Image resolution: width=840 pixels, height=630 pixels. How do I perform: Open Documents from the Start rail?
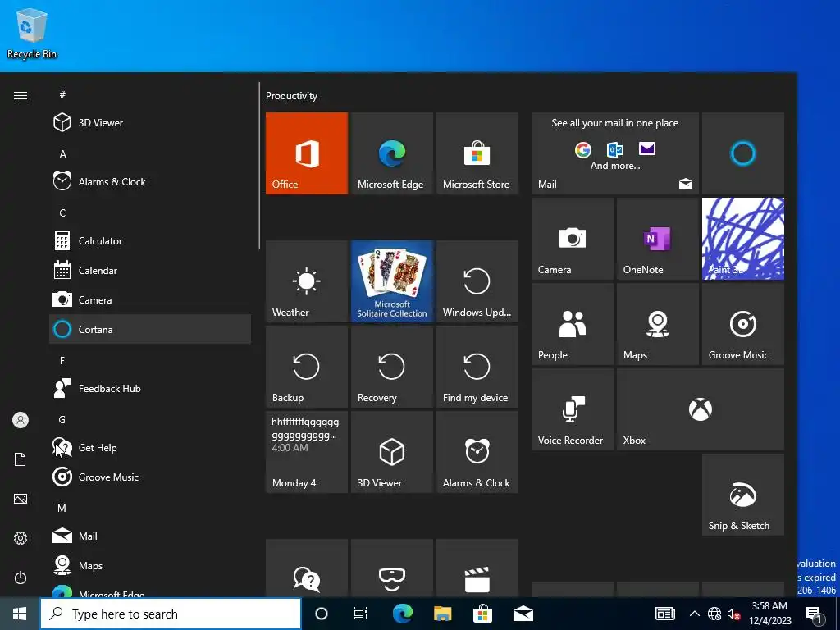[x=21, y=459]
